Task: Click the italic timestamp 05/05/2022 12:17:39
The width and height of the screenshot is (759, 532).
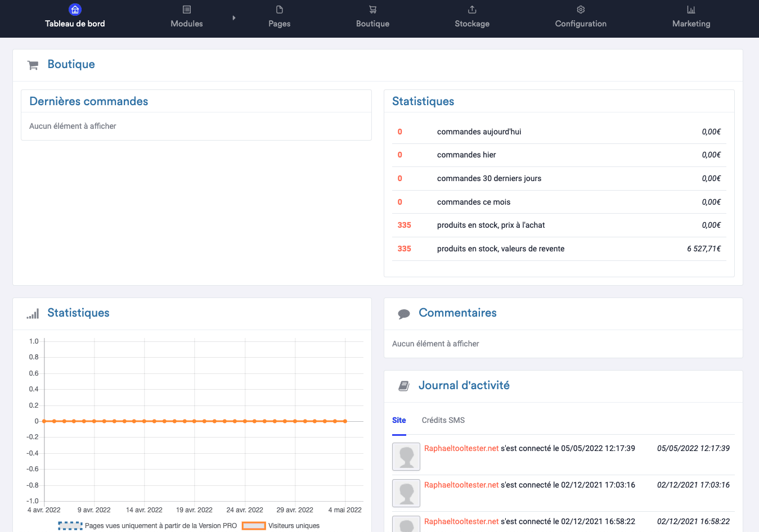Action: click(693, 448)
